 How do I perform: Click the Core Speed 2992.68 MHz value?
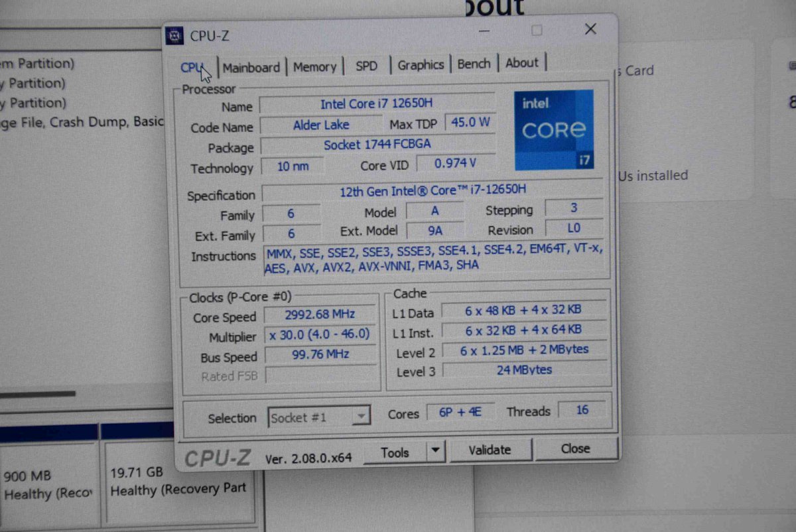[x=320, y=314]
